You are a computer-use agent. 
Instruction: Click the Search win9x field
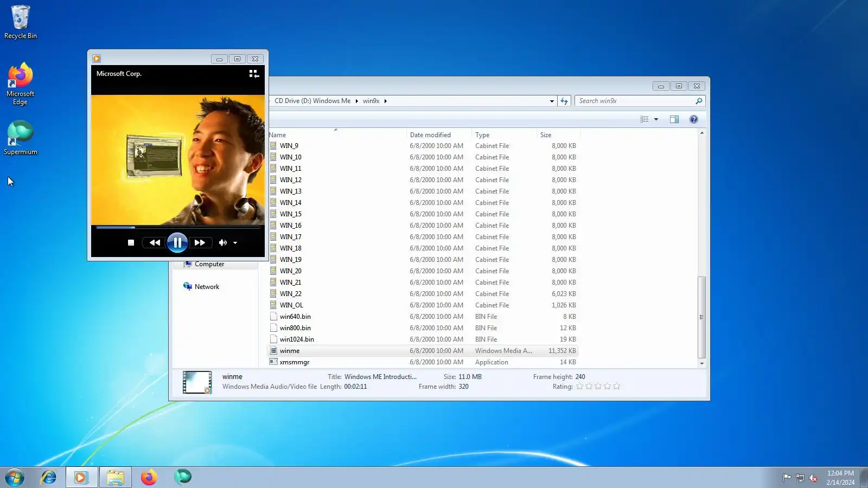(635, 101)
